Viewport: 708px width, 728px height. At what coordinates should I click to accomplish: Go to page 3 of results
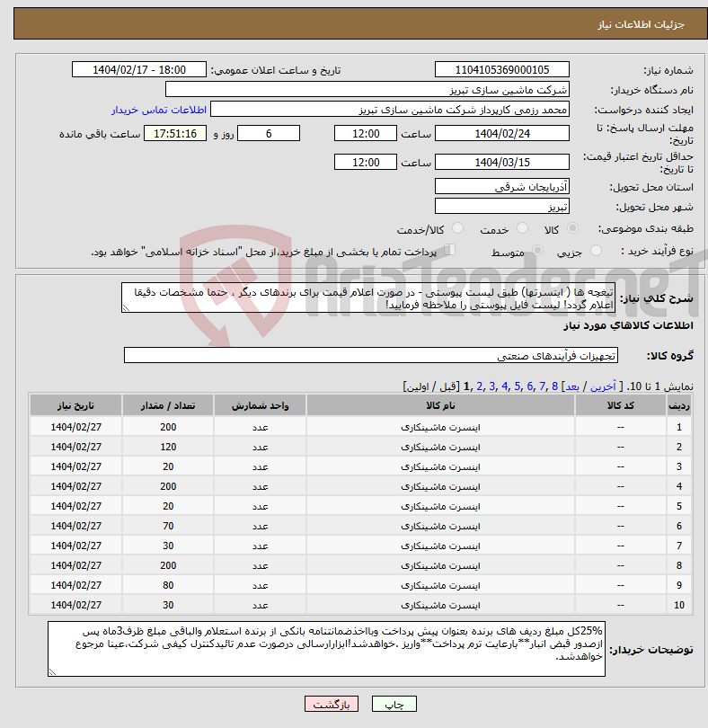[x=492, y=386]
